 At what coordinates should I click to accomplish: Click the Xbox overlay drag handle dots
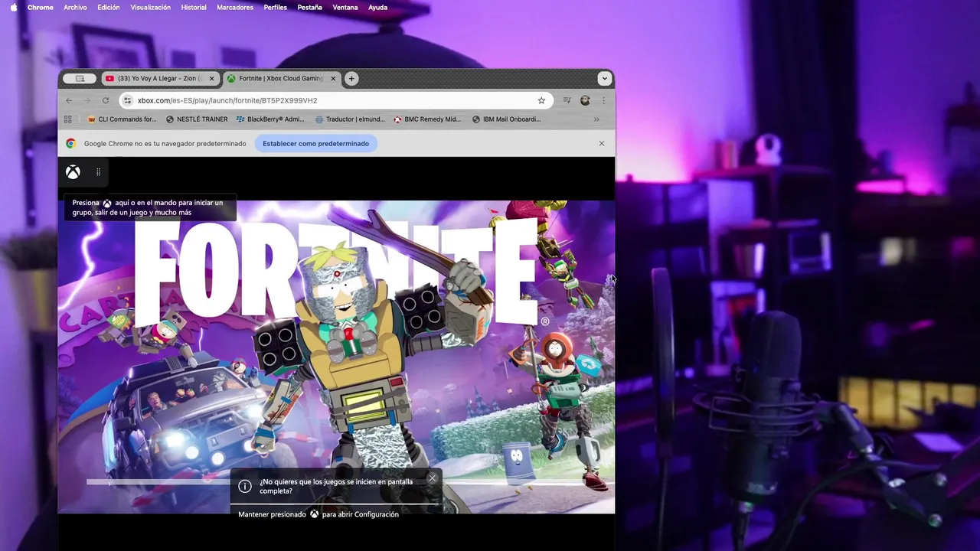click(98, 172)
